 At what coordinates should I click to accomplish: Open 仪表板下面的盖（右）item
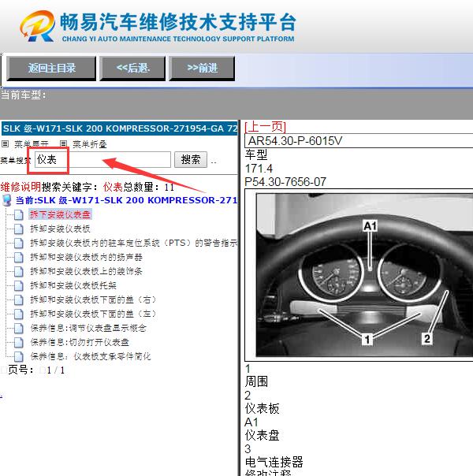(x=93, y=299)
